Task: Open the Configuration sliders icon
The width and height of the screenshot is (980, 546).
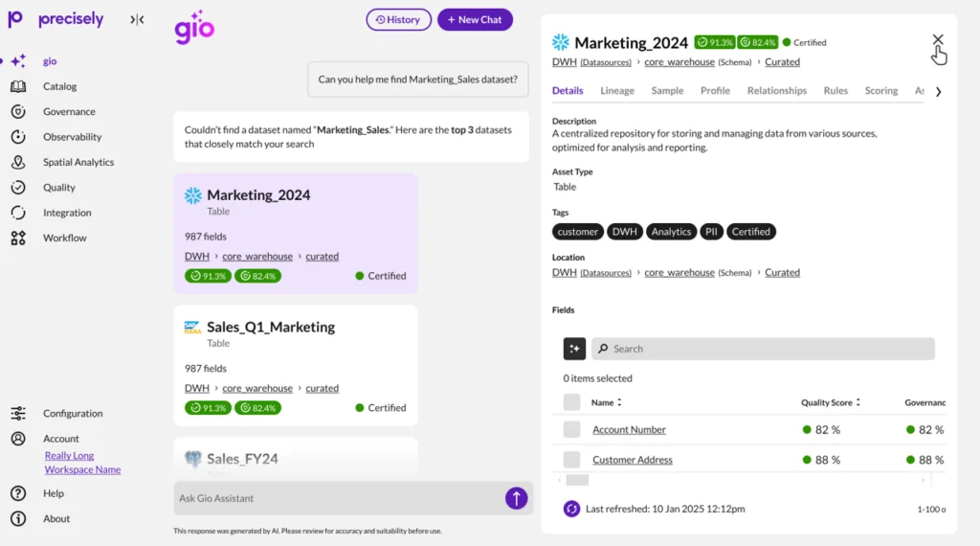Action: click(x=18, y=414)
